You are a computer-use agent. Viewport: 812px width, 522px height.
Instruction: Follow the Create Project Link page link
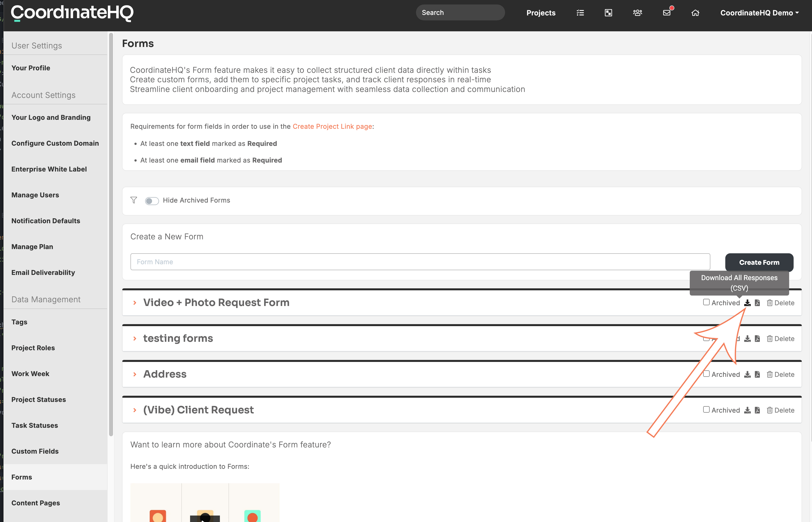coord(332,127)
